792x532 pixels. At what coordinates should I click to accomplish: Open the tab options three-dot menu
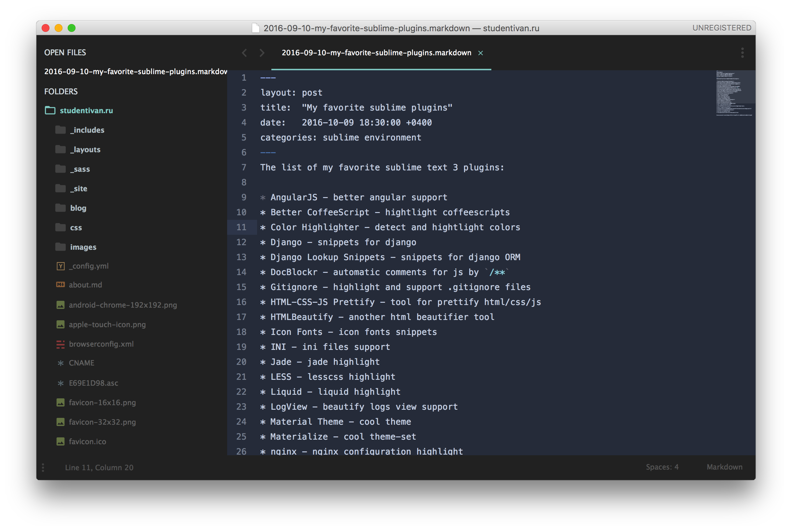click(743, 53)
